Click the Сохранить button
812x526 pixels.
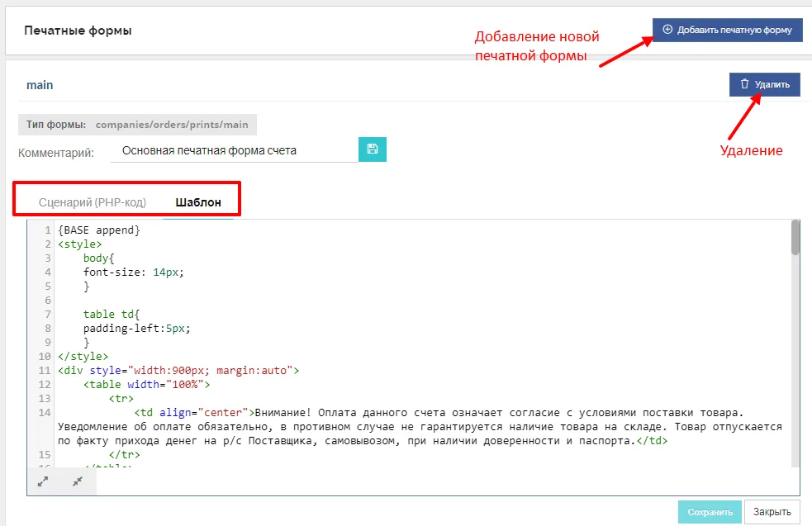pyautogui.click(x=710, y=512)
